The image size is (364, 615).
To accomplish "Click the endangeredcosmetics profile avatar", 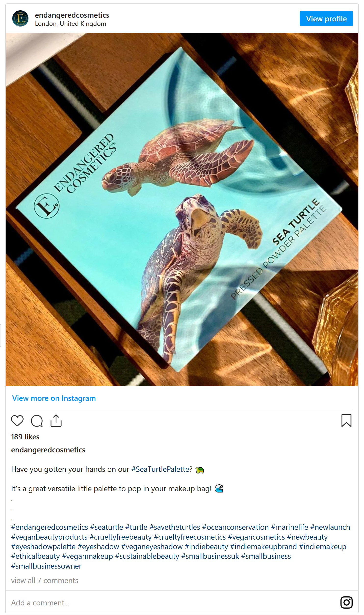I will tap(20, 18).
